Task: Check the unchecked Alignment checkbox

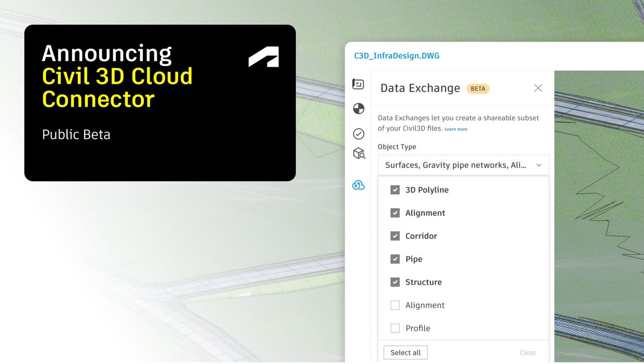Action: pos(395,305)
